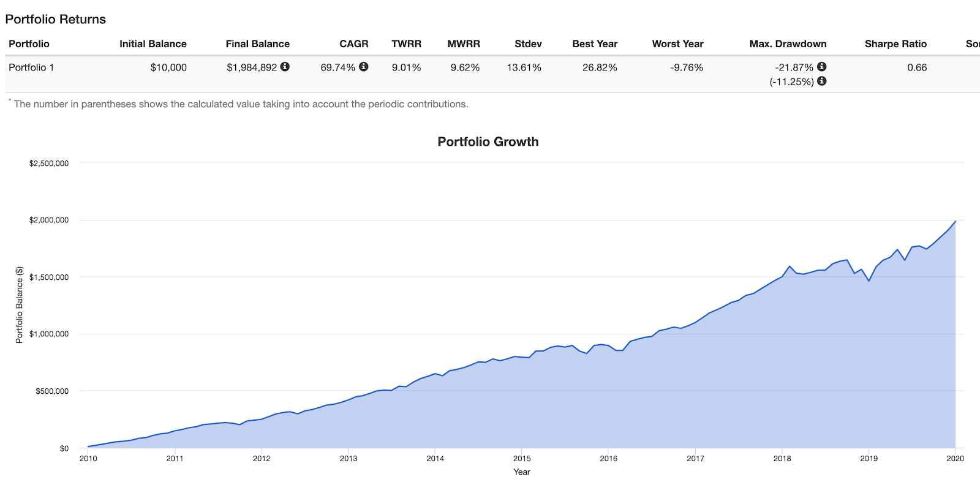Viewport: 980px width, 482px height.
Task: Click the Portfolio Growth chart title
Action: pyautogui.click(x=488, y=141)
